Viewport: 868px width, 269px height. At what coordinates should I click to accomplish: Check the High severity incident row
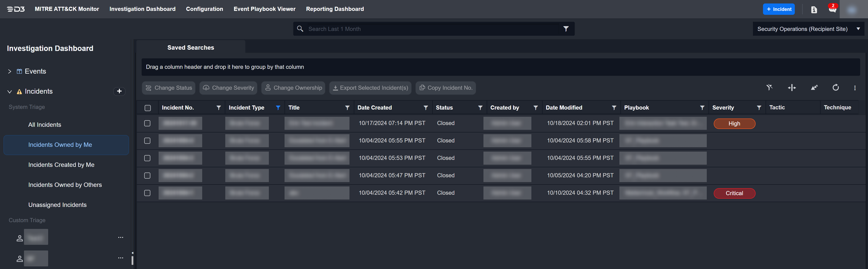point(147,123)
